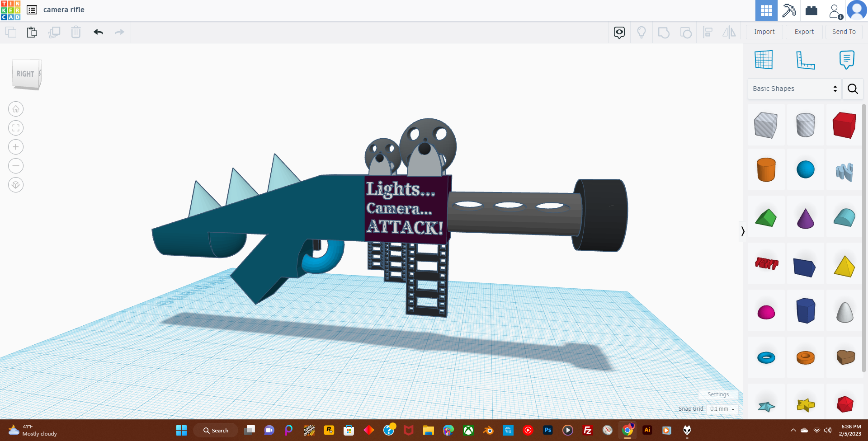Select the red Box shape

tap(844, 125)
